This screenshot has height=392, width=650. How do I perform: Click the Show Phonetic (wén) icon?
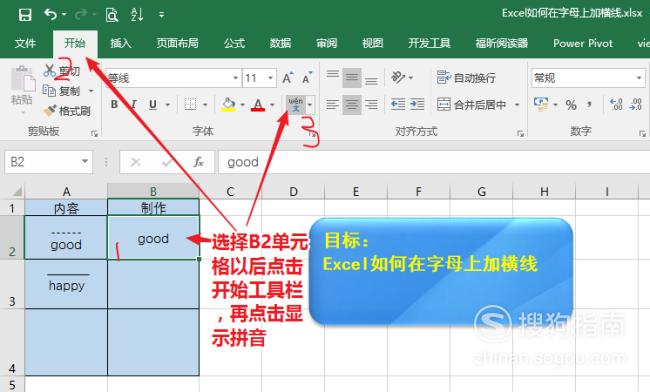coord(296,105)
